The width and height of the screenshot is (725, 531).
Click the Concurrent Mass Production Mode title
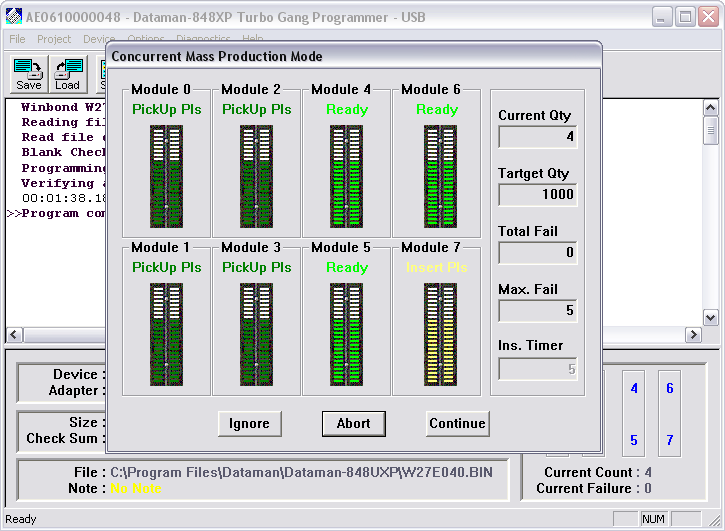click(217, 56)
